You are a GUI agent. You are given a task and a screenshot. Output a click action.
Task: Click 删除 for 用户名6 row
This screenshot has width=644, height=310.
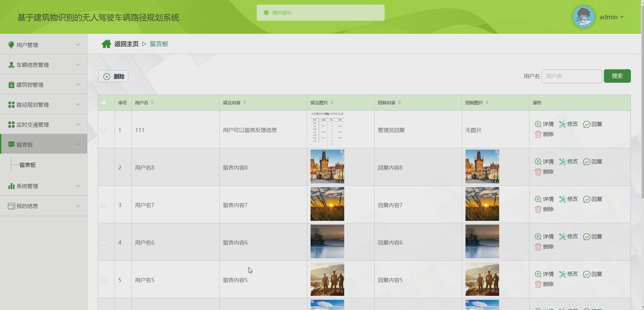tap(544, 247)
